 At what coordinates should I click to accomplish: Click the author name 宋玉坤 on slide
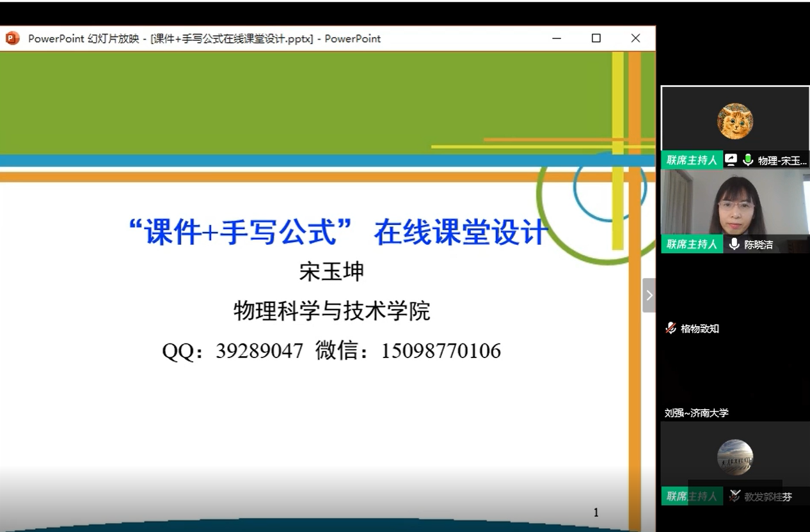[331, 271]
